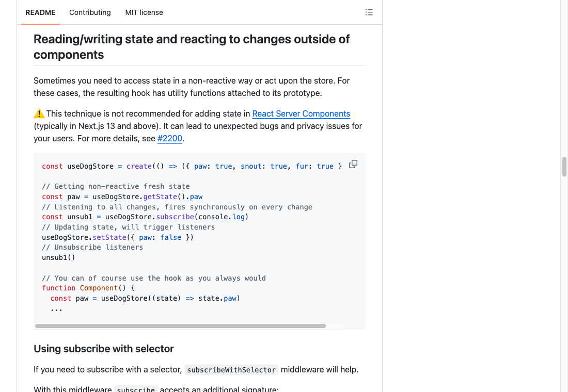Click the 'const unsub1 = useDogStore.subscribe' line
This screenshot has height=392, width=568.
coord(145,217)
